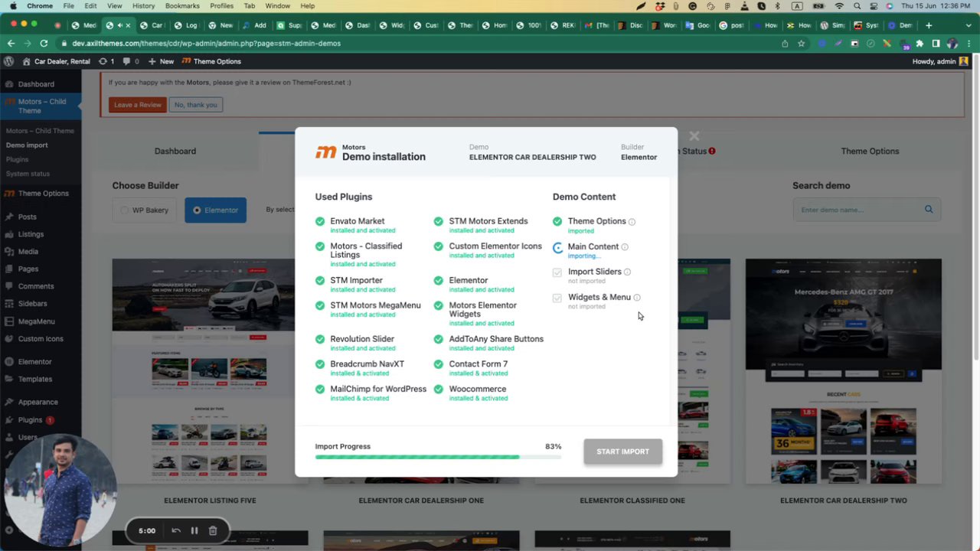This screenshot has width=980, height=551.
Task: Click info icon beside Widgets & Menu
Action: pos(637,298)
